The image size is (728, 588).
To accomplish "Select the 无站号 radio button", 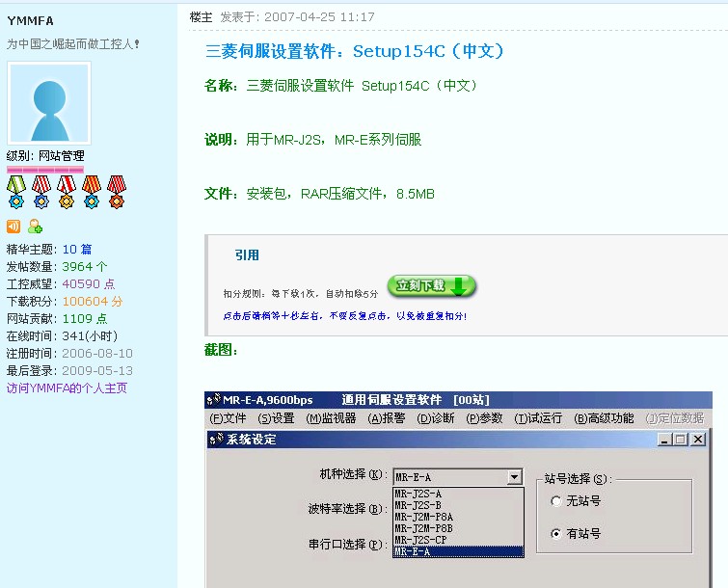I will [555, 501].
